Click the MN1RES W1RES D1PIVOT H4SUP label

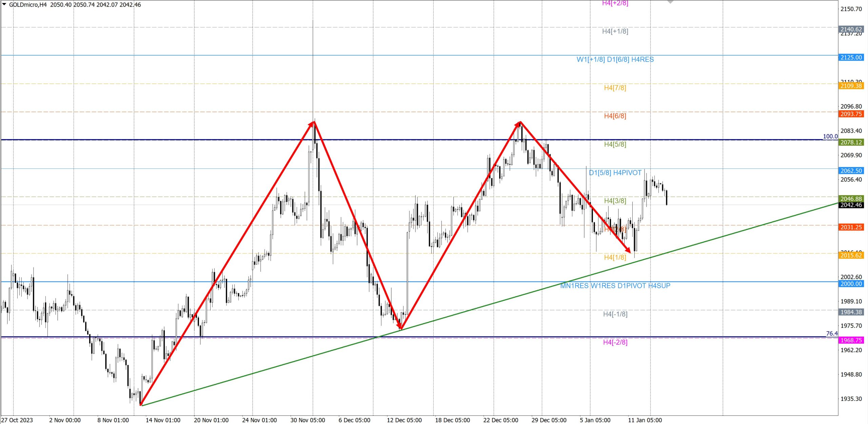click(615, 286)
